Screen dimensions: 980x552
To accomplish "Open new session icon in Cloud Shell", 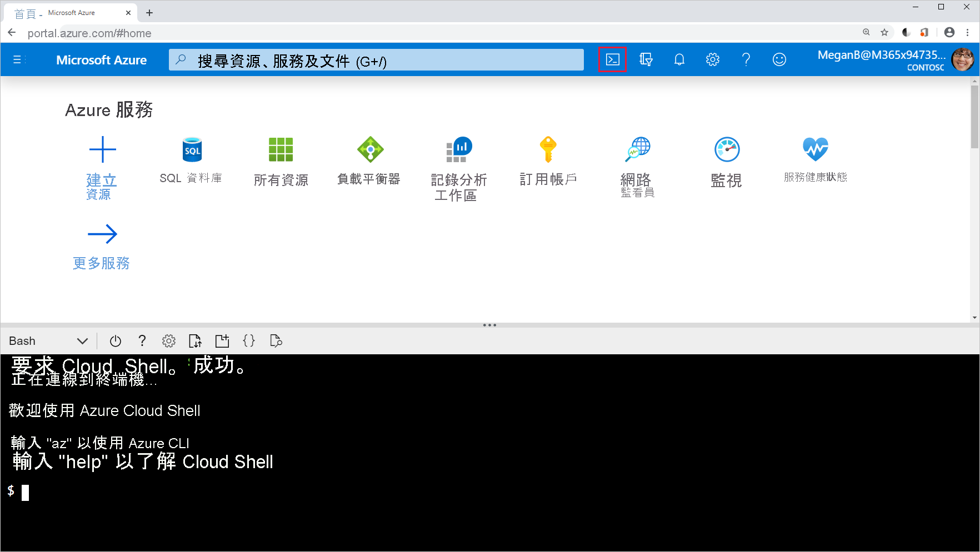I will point(222,341).
